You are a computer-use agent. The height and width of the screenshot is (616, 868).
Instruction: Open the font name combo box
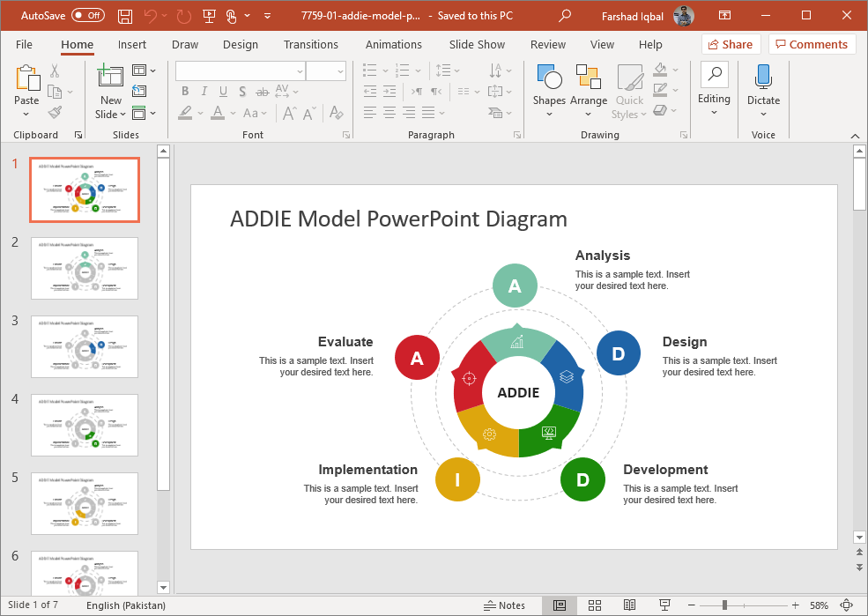(x=238, y=71)
